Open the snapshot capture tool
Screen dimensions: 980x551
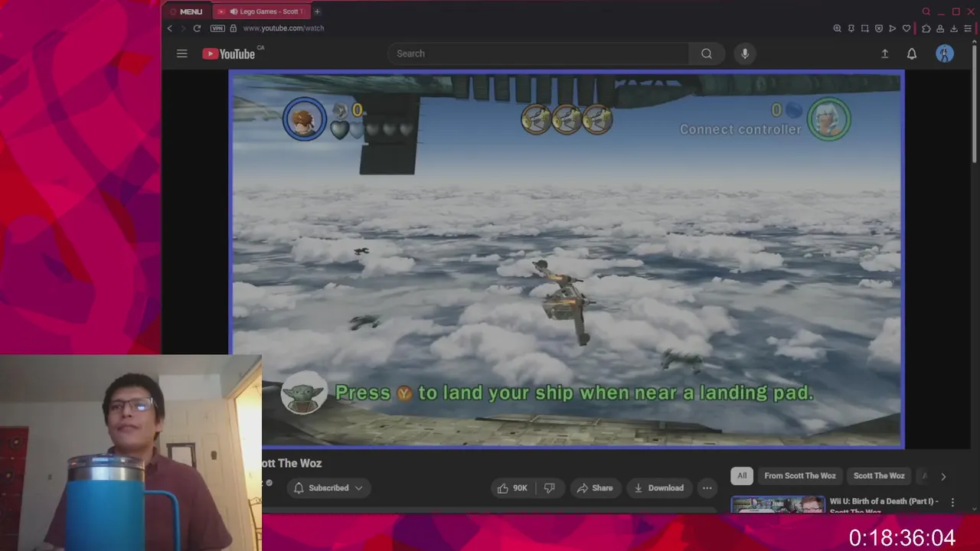(x=865, y=28)
